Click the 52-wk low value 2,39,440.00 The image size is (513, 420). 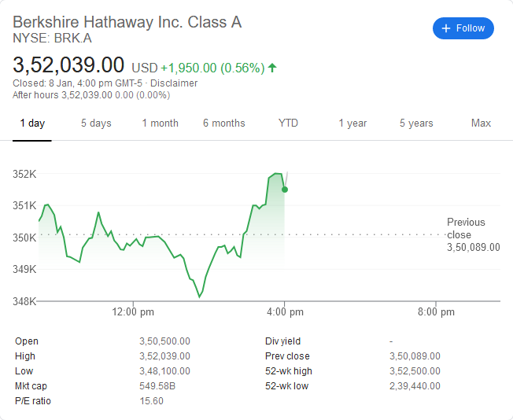[415, 386]
